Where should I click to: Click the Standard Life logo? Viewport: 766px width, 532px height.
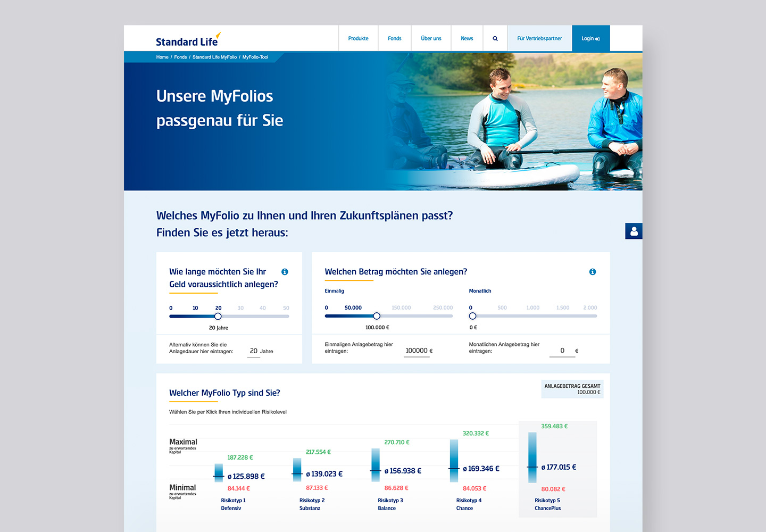(x=188, y=39)
